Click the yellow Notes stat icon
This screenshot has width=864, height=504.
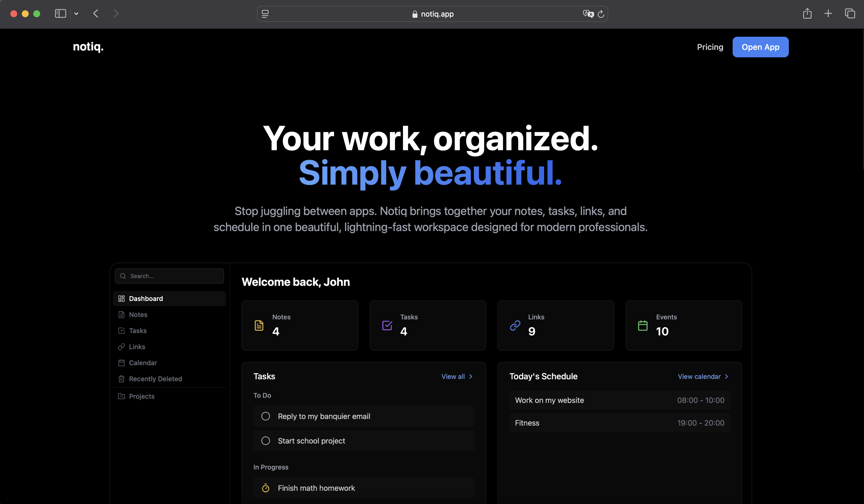tap(259, 325)
